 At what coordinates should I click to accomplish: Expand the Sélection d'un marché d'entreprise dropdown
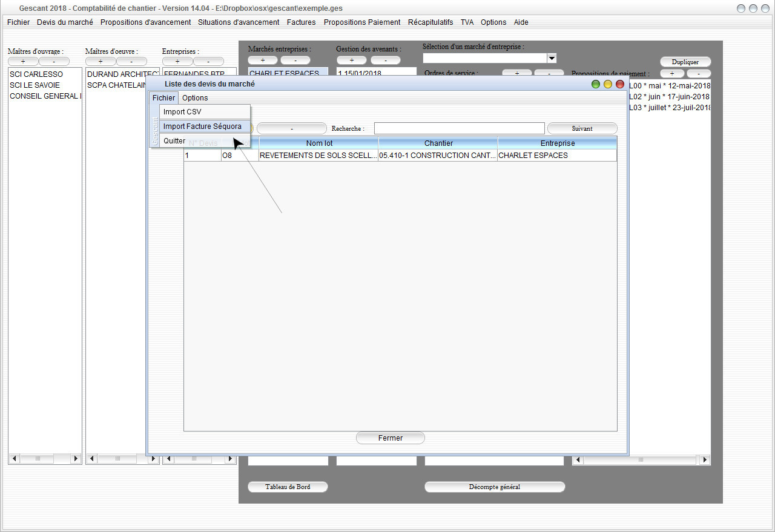click(x=551, y=58)
